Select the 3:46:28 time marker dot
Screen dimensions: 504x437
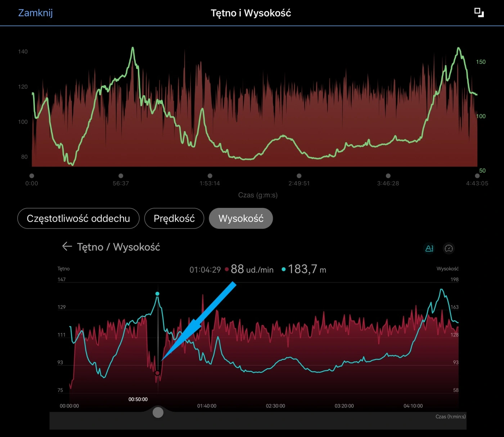pos(388,176)
